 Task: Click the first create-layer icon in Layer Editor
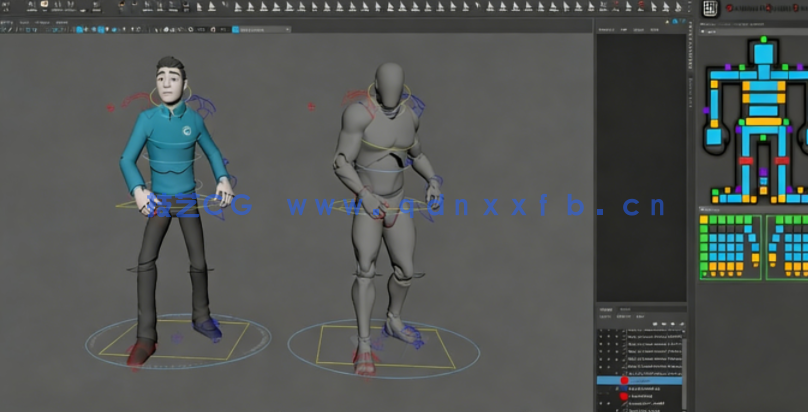point(653,323)
